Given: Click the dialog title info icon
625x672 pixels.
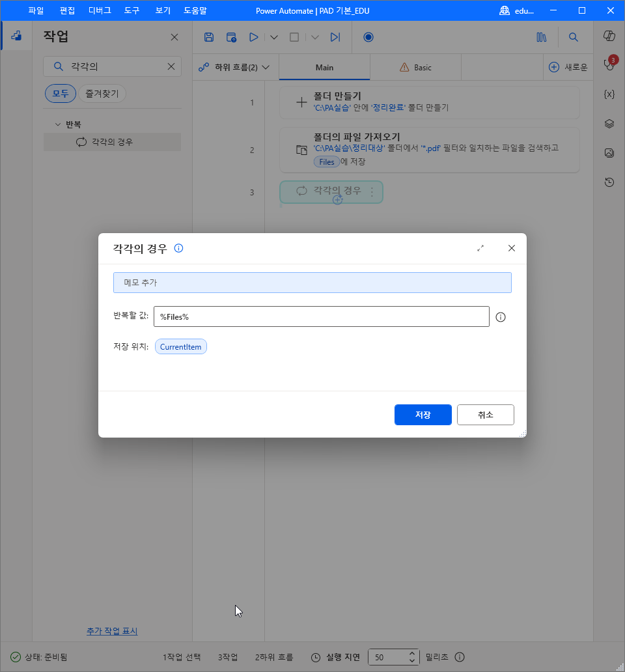Looking at the screenshot, I should click(x=178, y=248).
